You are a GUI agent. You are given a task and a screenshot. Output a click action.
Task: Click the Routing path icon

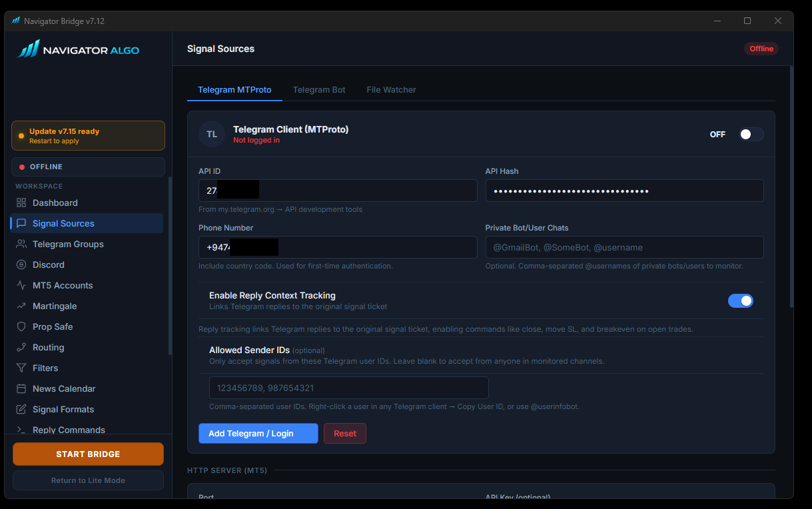click(x=21, y=347)
